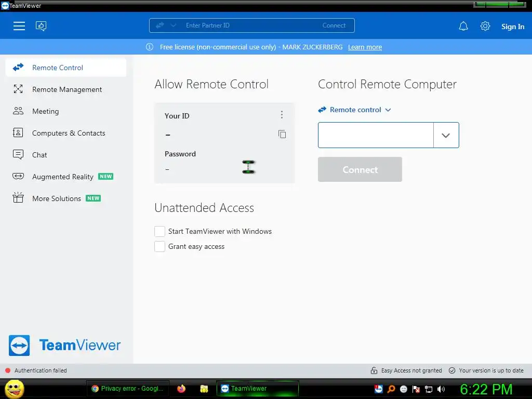Click Sign In at top right
The image size is (532, 399).
513,26
